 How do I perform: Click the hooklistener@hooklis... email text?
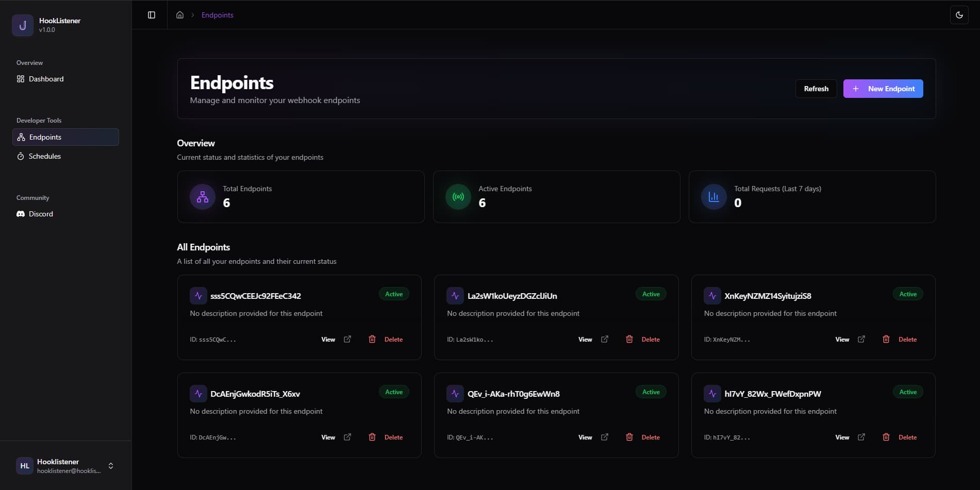point(69,471)
